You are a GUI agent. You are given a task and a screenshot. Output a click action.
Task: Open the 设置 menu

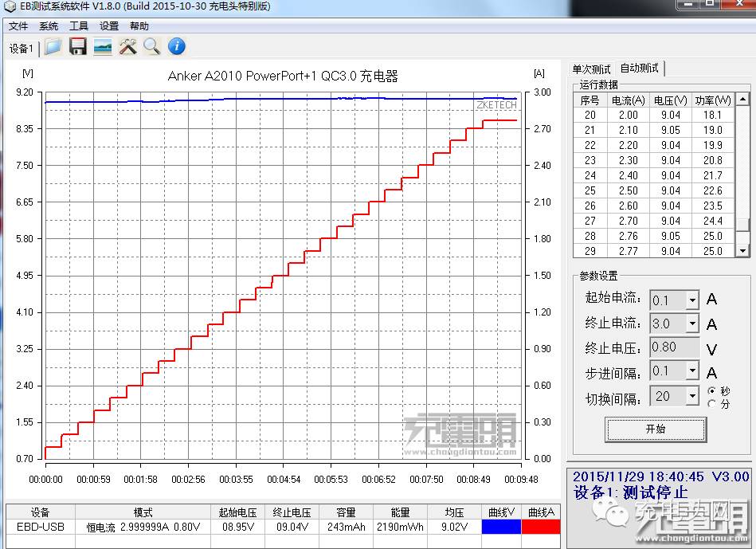(109, 26)
